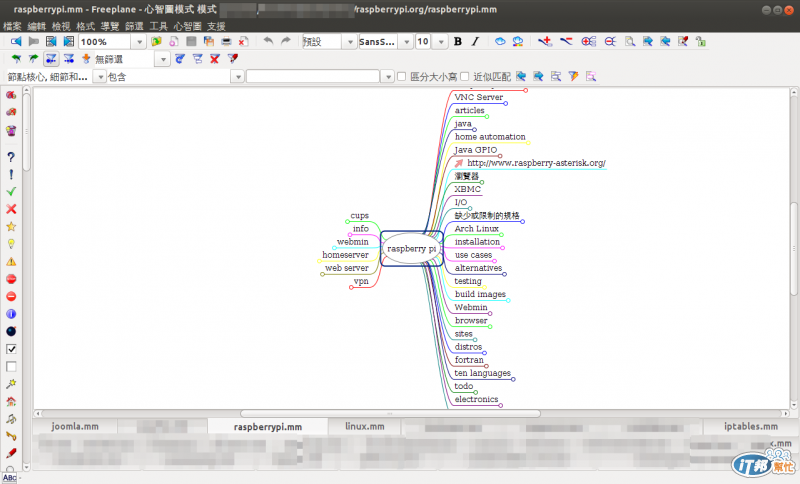Add warning triangle icon to node

(11, 262)
